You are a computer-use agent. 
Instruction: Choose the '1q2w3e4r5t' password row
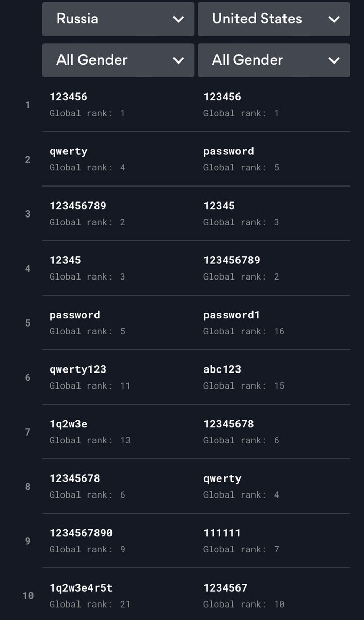tap(81, 588)
